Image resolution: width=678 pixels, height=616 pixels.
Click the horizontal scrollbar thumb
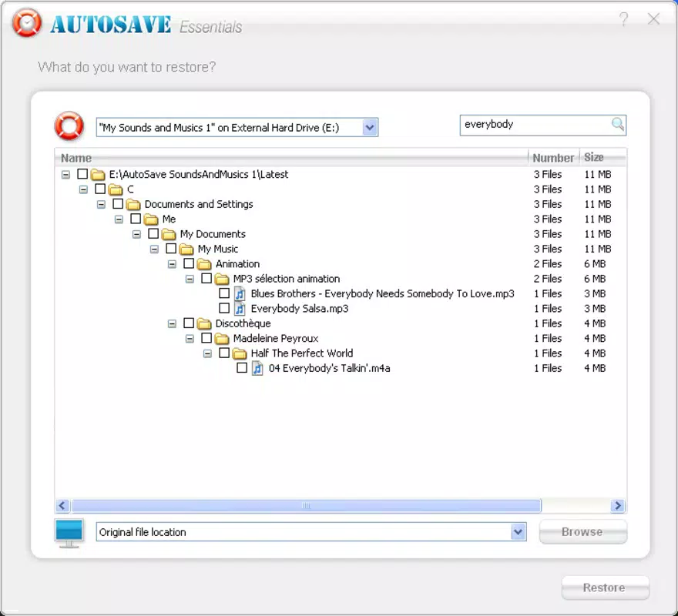[x=306, y=506]
